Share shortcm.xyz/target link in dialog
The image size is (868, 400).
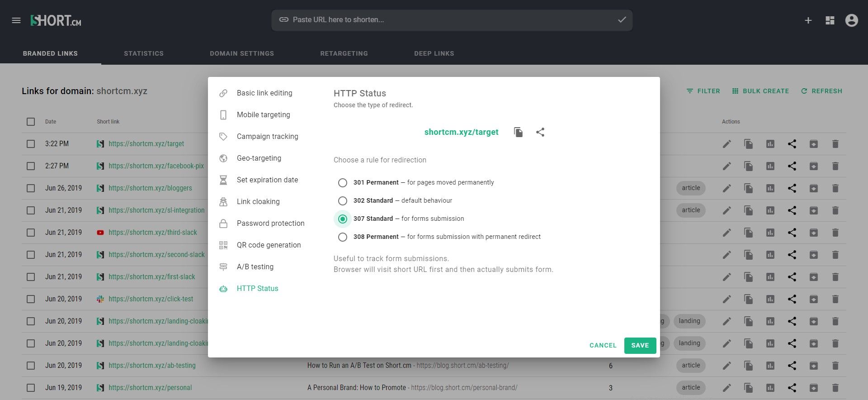pos(540,132)
